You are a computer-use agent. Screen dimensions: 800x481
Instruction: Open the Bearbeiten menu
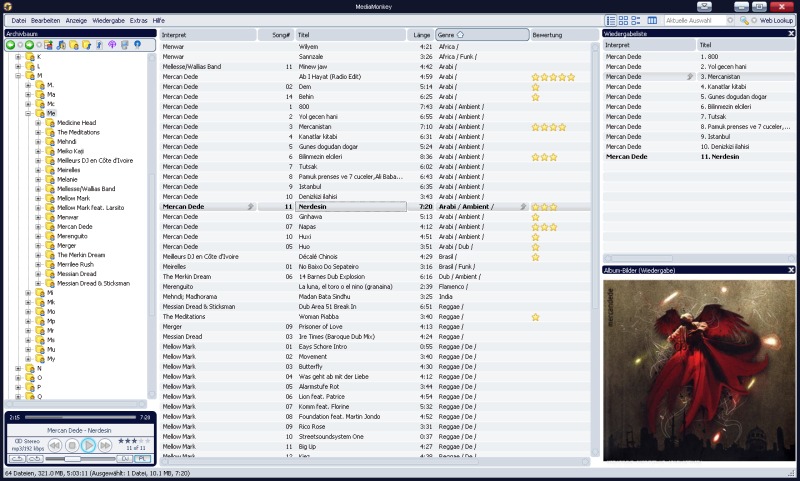tap(45, 20)
